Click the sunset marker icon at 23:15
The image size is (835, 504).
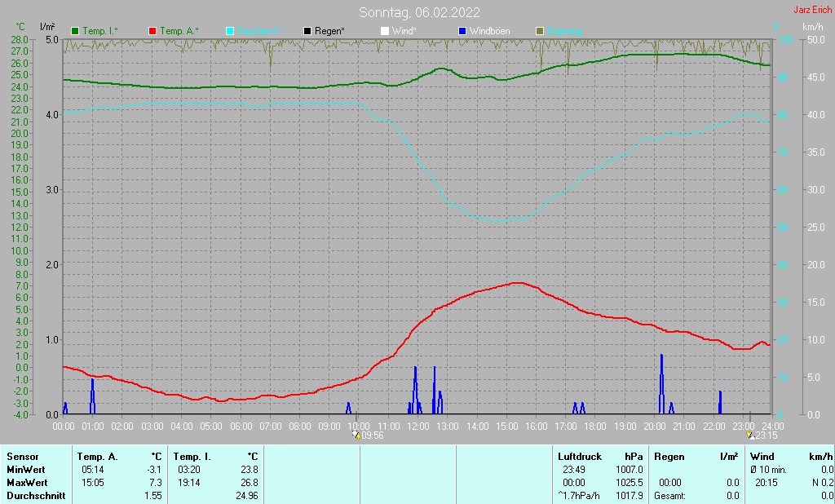pyautogui.click(x=750, y=435)
